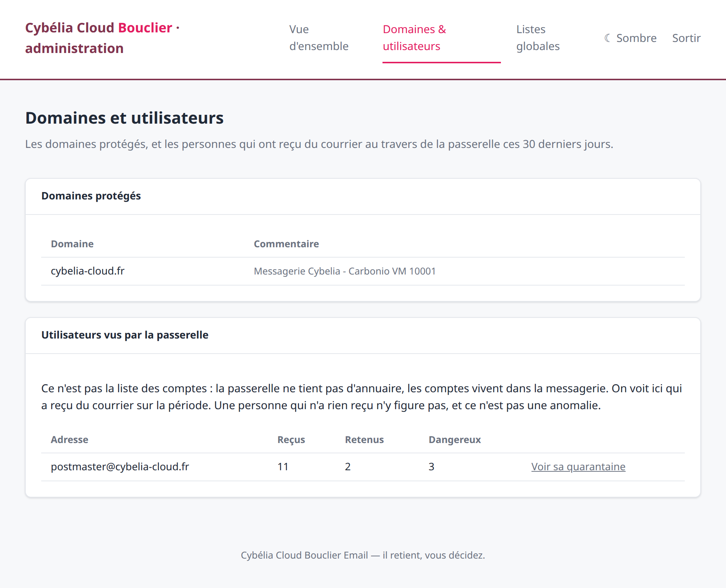This screenshot has width=726, height=588.
Task: Switch theme using Sombre toggle
Action: (630, 38)
